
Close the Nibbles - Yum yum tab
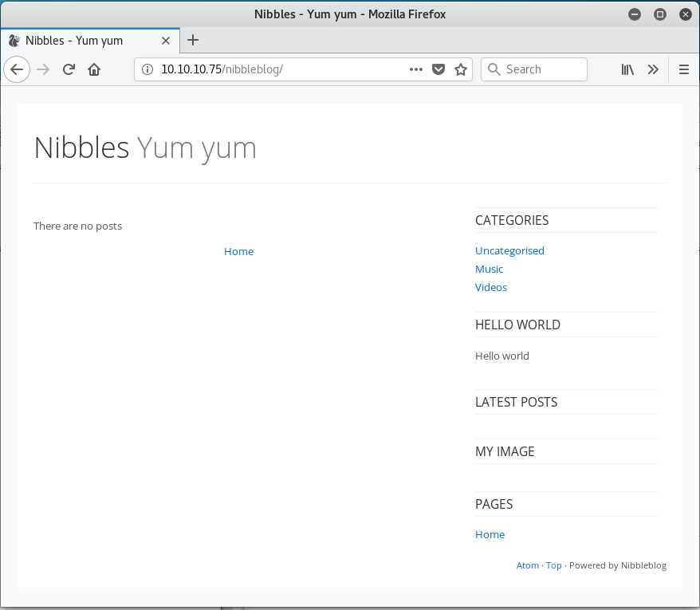166,40
